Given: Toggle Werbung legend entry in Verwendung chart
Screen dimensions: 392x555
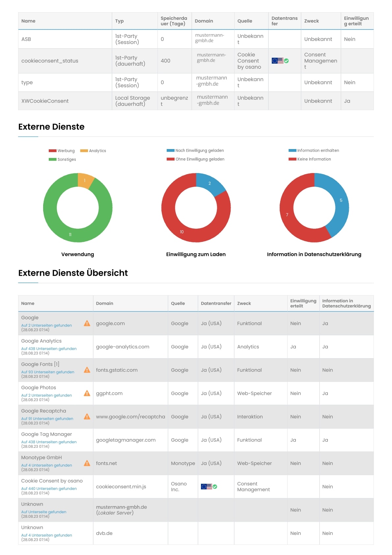Looking at the screenshot, I should coord(62,151).
